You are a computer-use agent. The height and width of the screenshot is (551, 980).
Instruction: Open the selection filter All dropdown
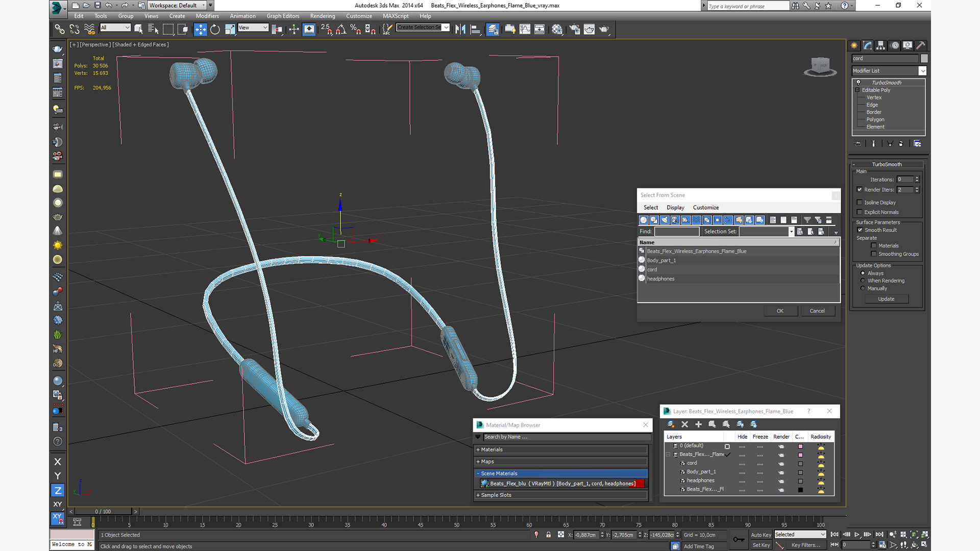115,28
